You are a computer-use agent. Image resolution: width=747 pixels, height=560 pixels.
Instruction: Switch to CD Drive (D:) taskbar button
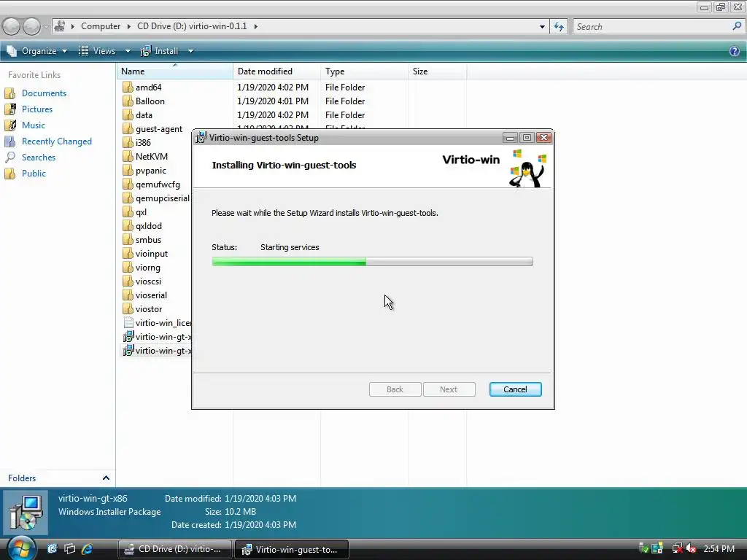click(175, 549)
